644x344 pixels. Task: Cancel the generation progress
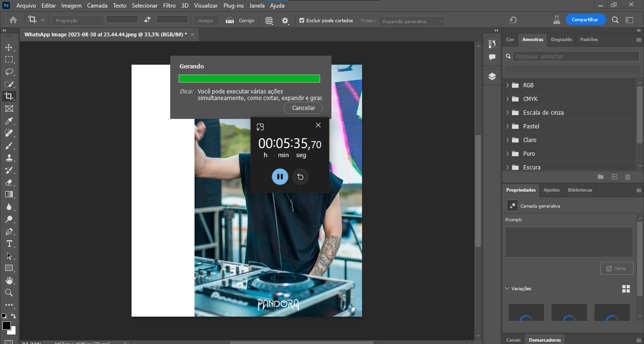[x=304, y=108]
